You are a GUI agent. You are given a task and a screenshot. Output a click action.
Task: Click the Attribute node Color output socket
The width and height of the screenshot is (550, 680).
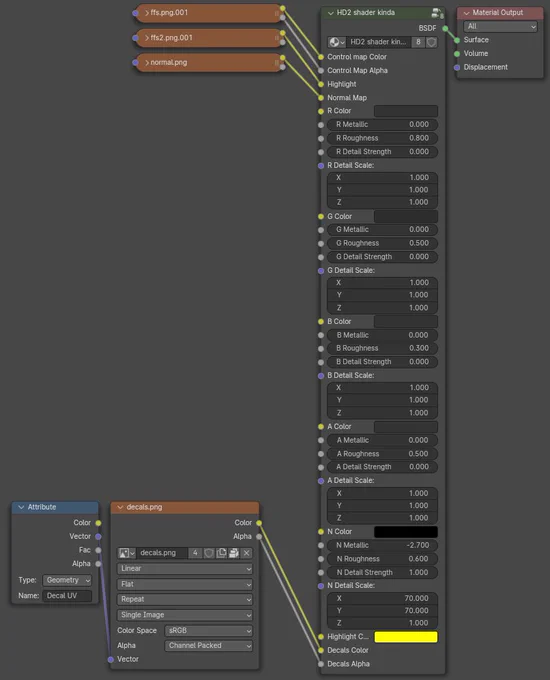pos(98,523)
